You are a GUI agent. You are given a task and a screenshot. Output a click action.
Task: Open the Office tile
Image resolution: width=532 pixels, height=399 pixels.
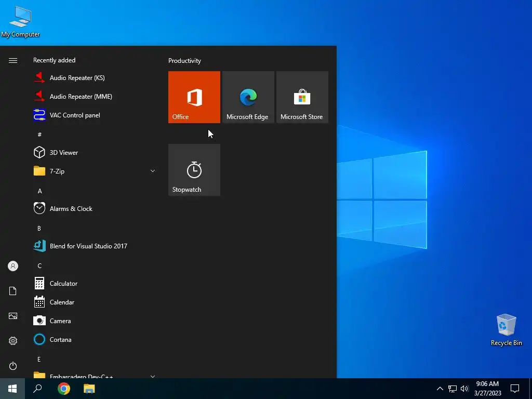click(x=194, y=97)
